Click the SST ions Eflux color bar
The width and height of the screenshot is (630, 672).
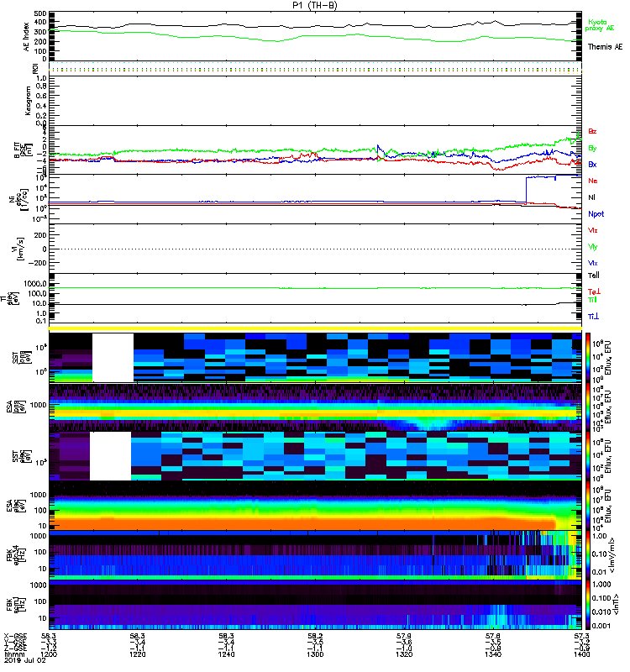click(x=588, y=358)
